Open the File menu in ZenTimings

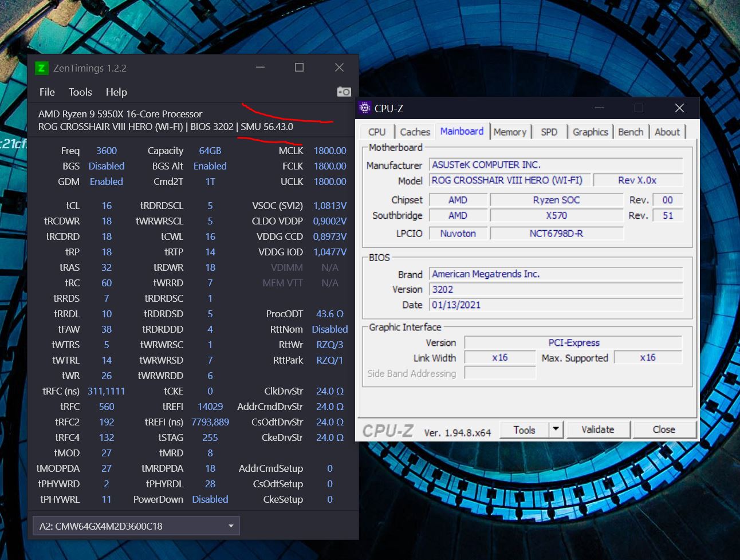coord(47,92)
